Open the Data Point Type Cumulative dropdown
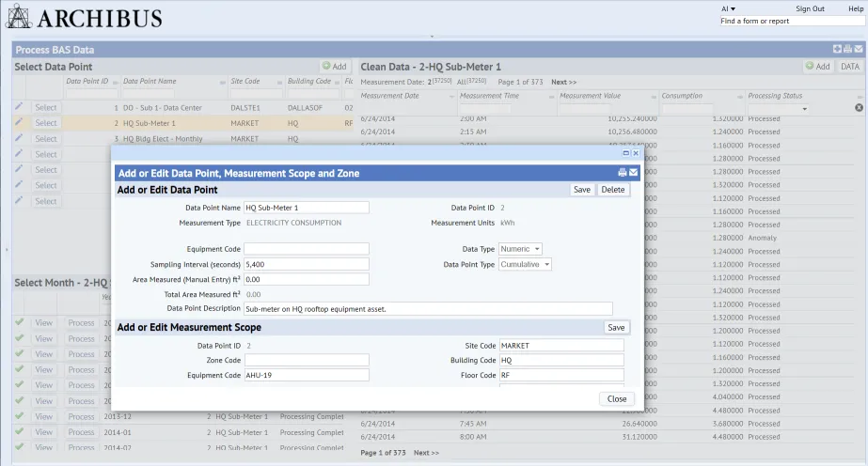Screen dimensions: 868x466 click(525, 264)
